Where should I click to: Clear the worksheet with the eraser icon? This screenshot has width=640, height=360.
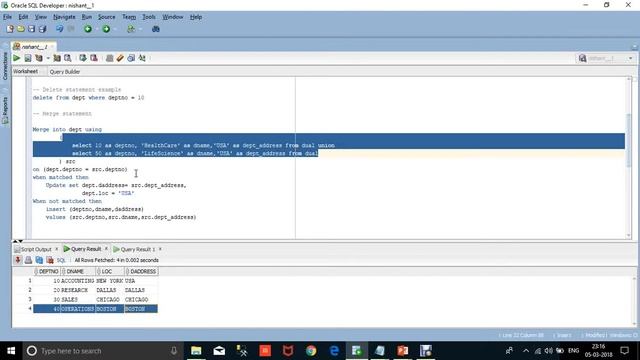[120, 58]
